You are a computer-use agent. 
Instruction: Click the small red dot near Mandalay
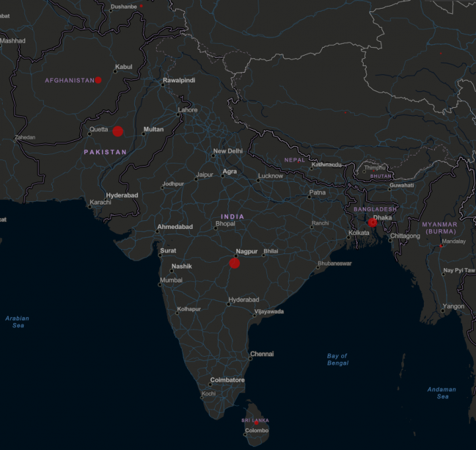pos(442,246)
